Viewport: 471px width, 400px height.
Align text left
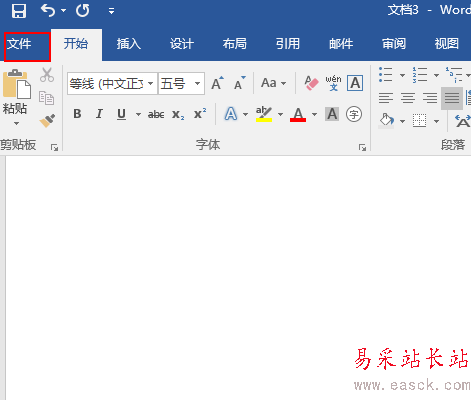click(x=386, y=98)
